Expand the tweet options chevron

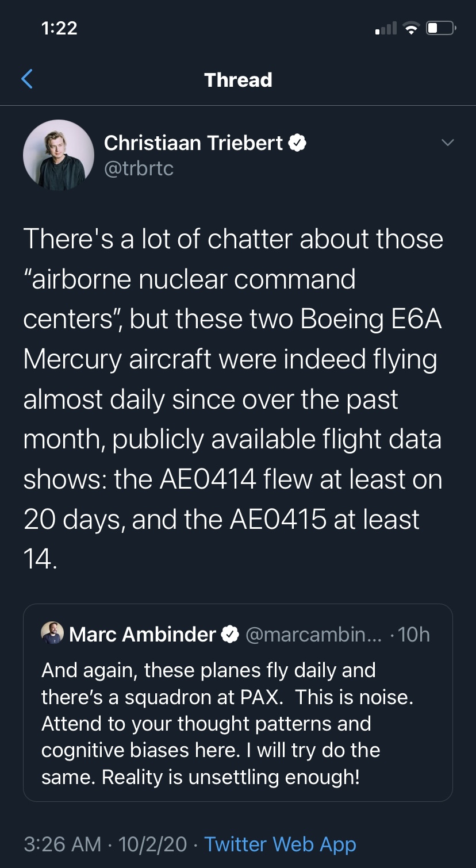click(447, 143)
